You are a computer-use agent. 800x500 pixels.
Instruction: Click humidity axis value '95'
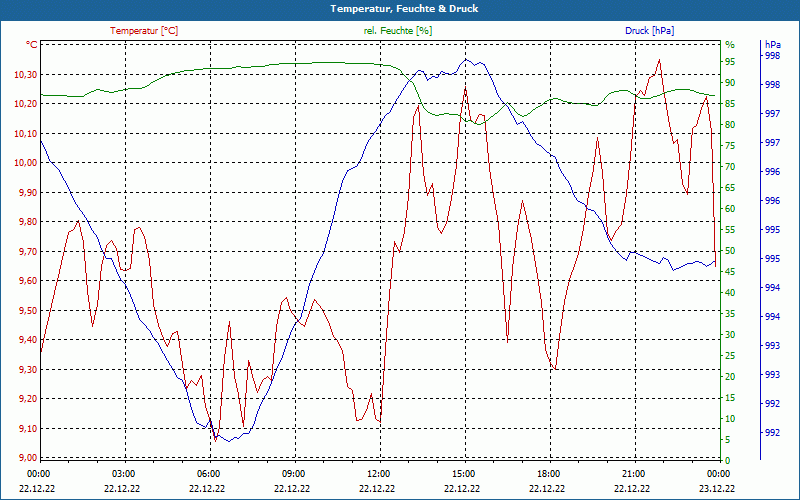pyautogui.click(x=730, y=62)
